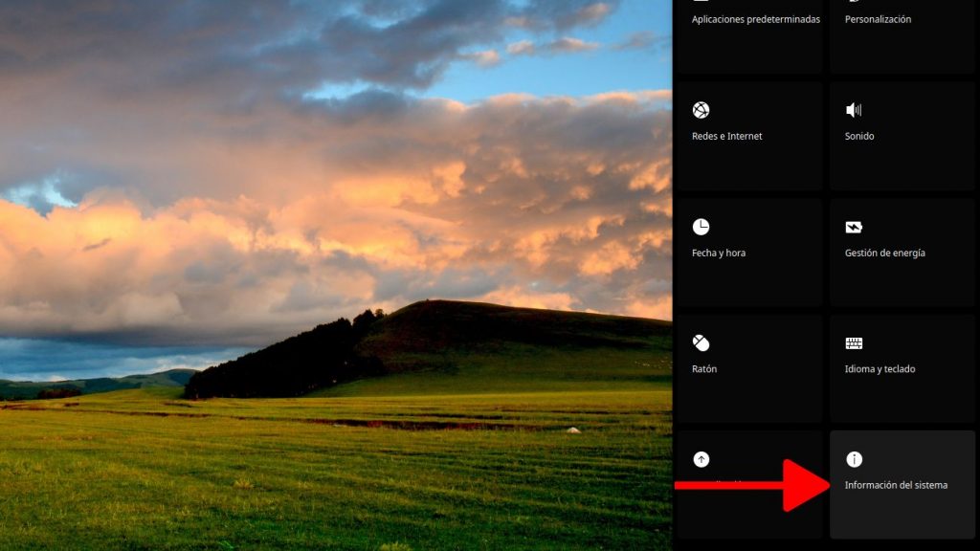This screenshot has height=551, width=980.
Task: Click the battery icon for Gestión de energía
Action: point(854,227)
